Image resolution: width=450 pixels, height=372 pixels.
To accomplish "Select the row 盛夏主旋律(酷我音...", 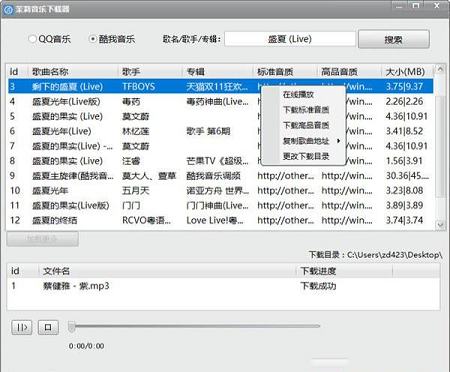I will coord(221,176).
